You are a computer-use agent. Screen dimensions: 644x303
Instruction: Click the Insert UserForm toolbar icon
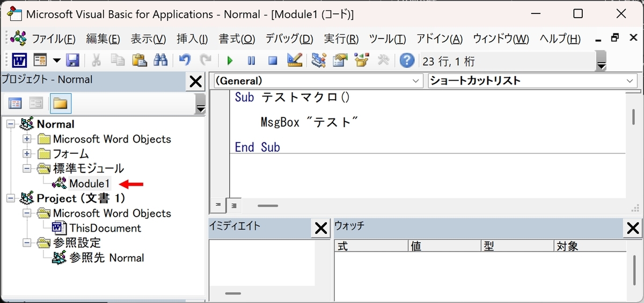[x=41, y=60]
